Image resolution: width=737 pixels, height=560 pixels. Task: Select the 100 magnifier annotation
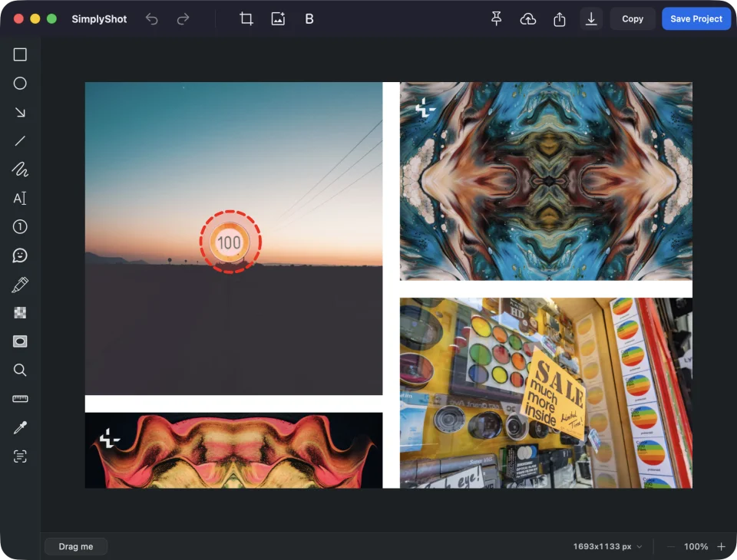[x=230, y=242]
